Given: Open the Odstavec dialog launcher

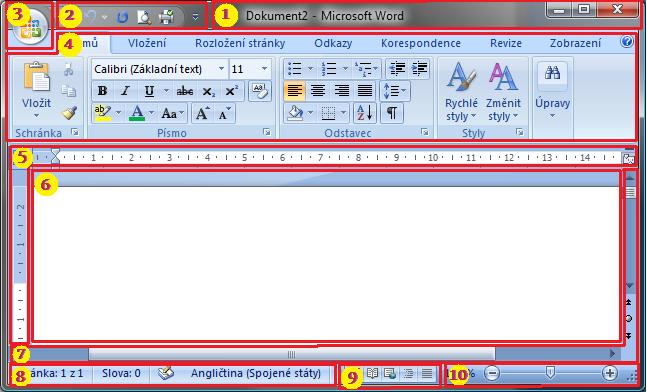Looking at the screenshot, I should [424, 132].
